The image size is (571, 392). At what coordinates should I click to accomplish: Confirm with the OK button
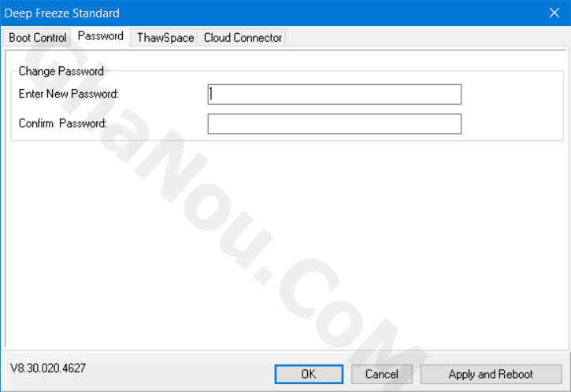point(309,374)
